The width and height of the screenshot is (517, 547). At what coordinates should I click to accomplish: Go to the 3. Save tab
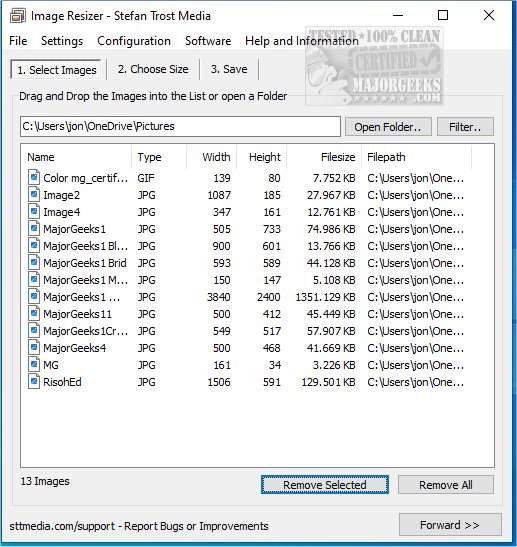229,69
